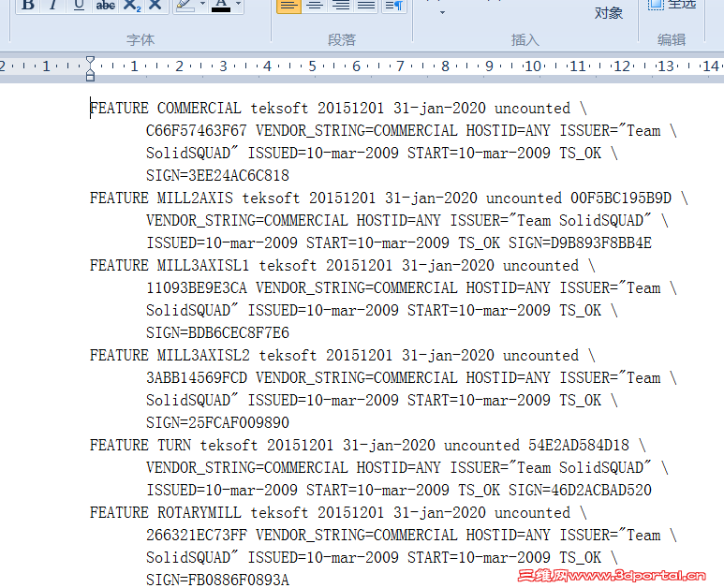Viewport: 724px width, 588px height.
Task: Click the line starting FEATURE MILL3AXISL2
Action: 342,356
